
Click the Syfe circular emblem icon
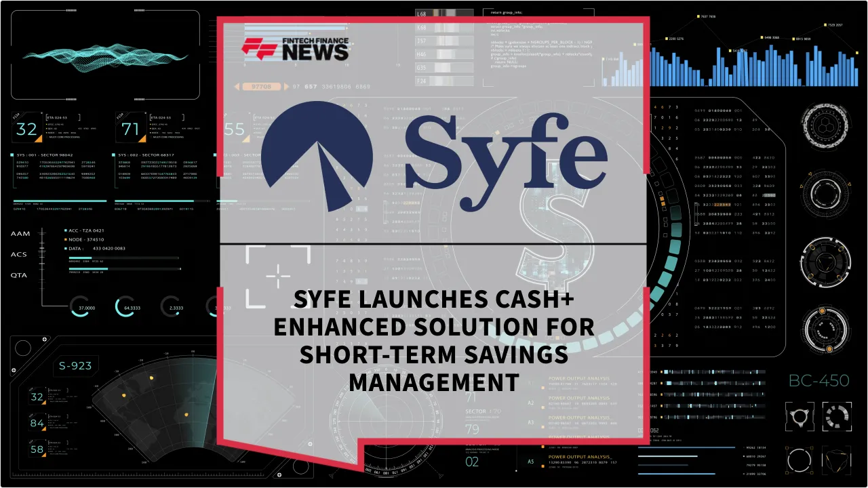(319, 156)
